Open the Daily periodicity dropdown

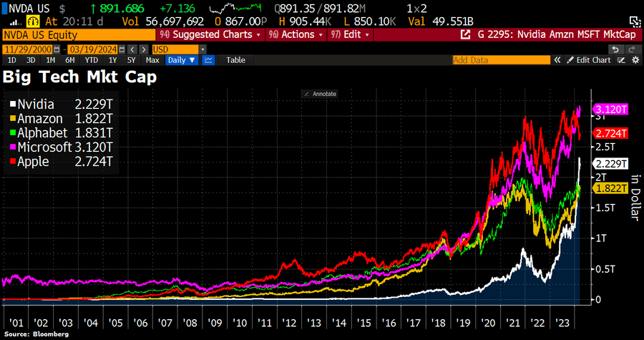[182, 60]
